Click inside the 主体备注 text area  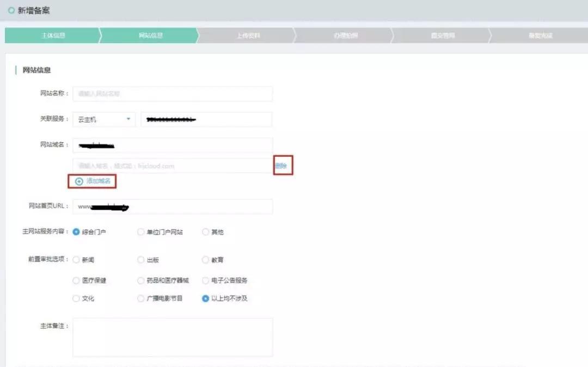(x=172, y=337)
